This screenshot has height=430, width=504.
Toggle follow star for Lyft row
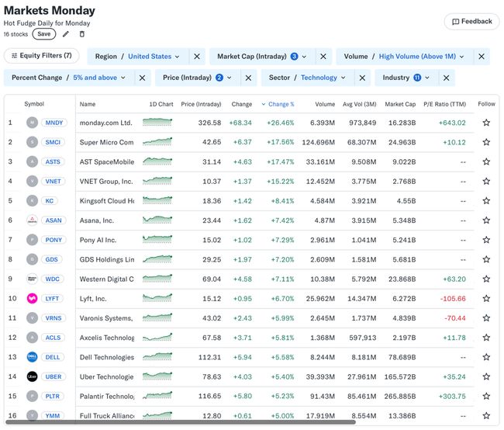(486, 299)
